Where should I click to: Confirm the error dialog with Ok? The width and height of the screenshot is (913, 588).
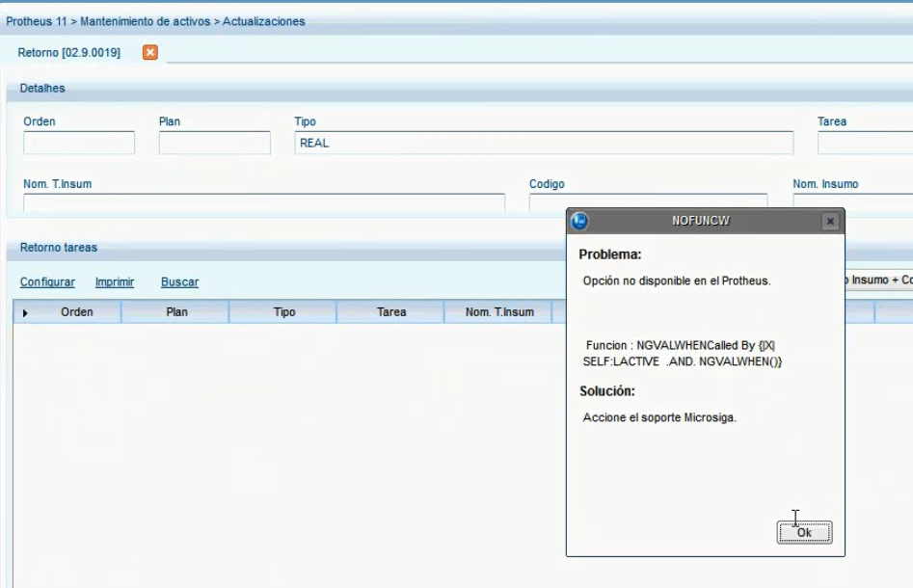coord(804,532)
